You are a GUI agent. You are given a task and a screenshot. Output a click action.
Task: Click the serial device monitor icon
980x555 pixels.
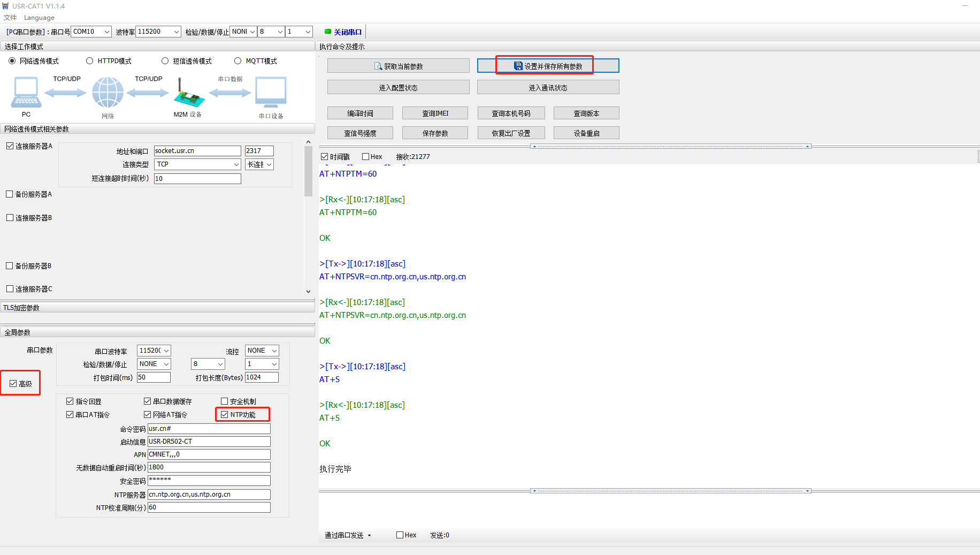click(271, 93)
